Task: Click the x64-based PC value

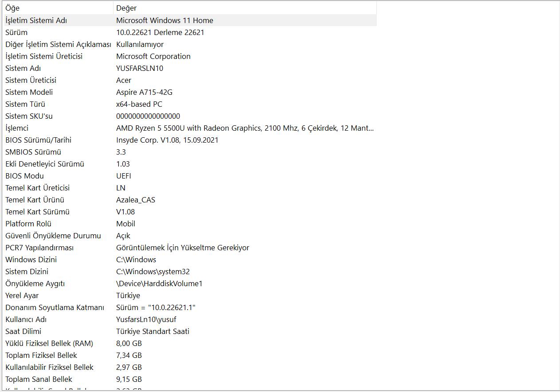Action: 139,104
